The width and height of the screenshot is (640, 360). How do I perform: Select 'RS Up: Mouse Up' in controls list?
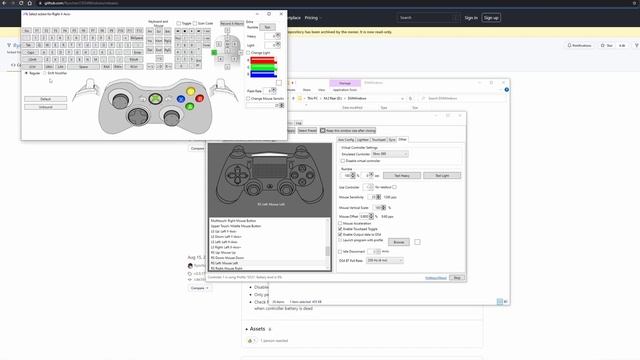[267, 253]
